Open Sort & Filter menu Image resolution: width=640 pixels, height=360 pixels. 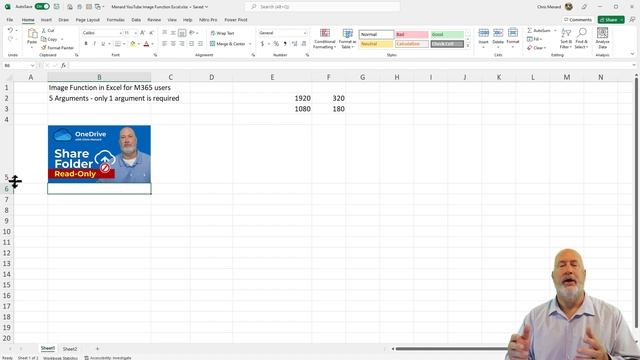click(566, 38)
